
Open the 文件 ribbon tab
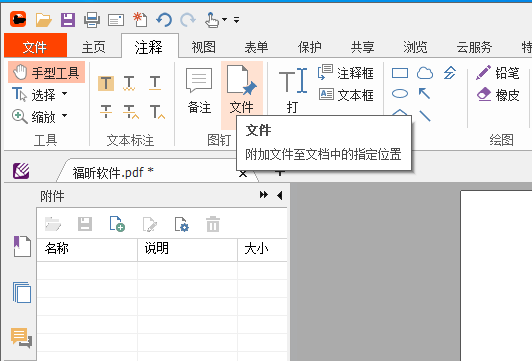pos(35,46)
